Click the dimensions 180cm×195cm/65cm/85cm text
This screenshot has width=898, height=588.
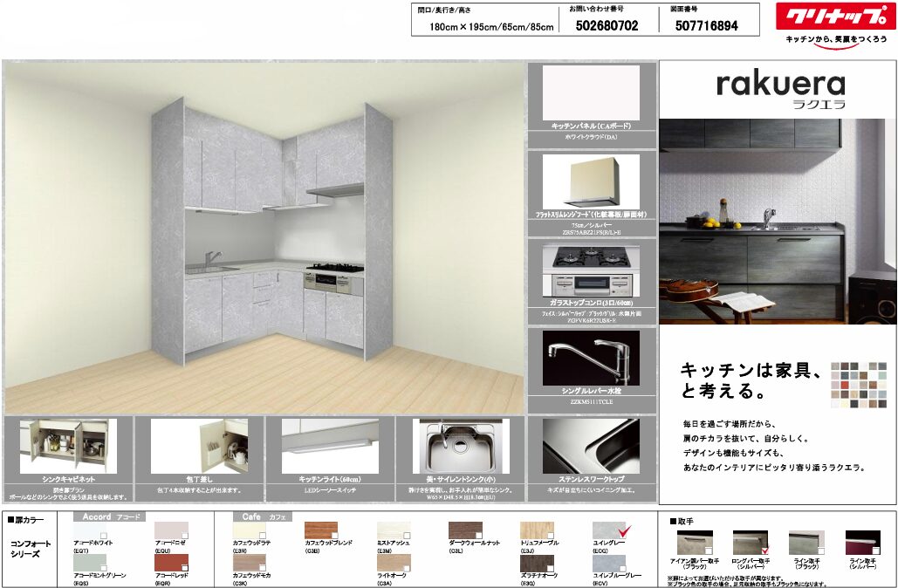pos(490,27)
